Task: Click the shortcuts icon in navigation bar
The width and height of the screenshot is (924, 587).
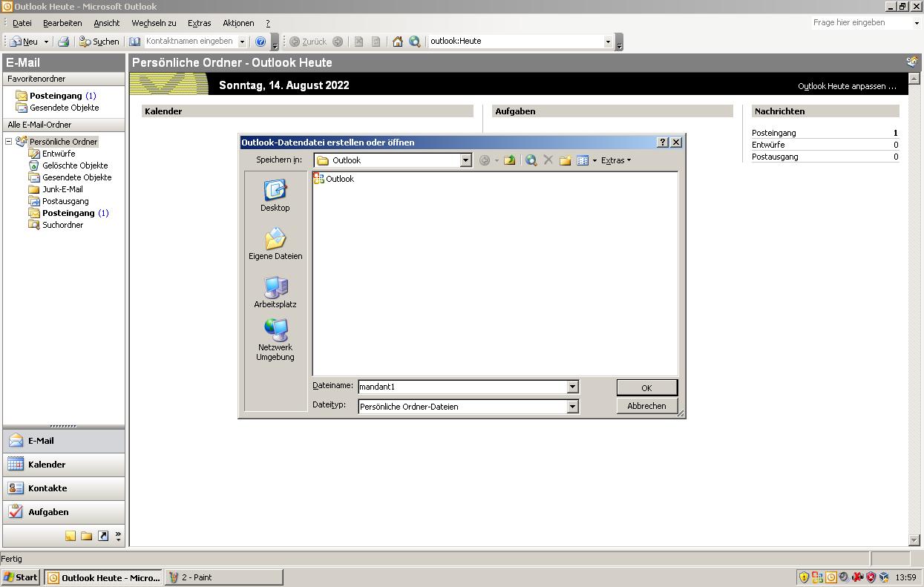Action: (x=103, y=536)
